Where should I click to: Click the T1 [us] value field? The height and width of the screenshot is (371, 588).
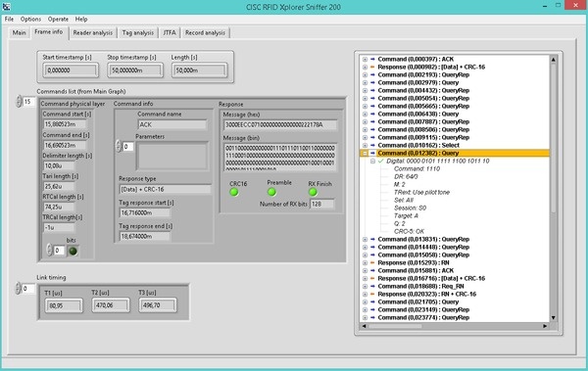(64, 305)
